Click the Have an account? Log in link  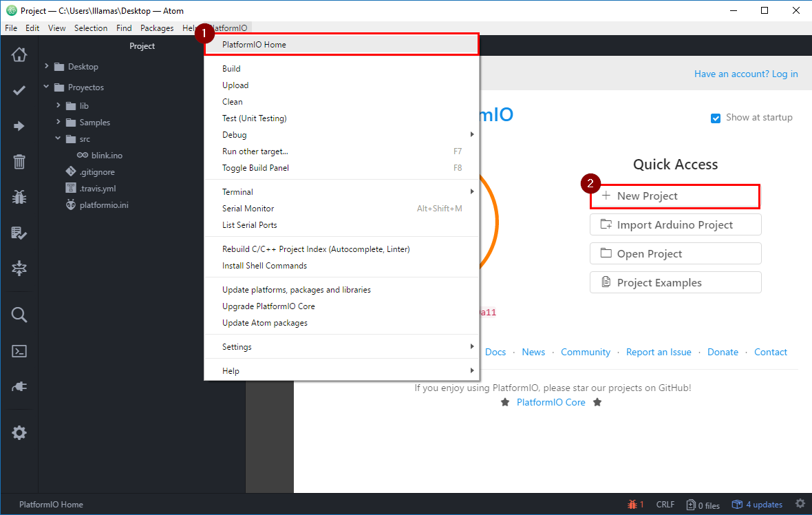tap(746, 74)
